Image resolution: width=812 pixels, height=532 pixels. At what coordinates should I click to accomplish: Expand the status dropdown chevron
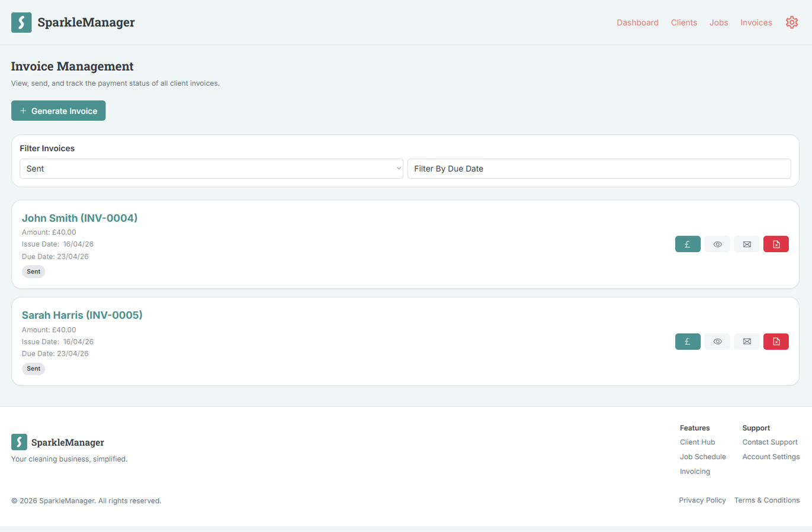pyautogui.click(x=397, y=169)
